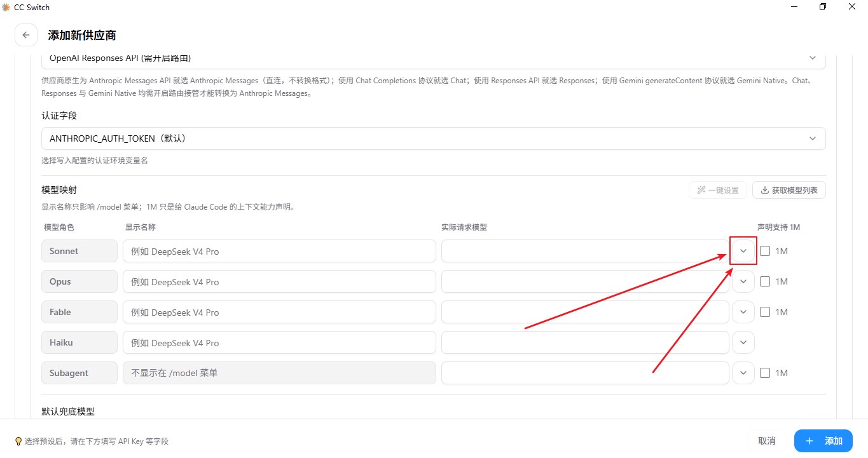Open the Opus model dropdown chevron
This screenshot has height=458, width=868.
[743, 281]
